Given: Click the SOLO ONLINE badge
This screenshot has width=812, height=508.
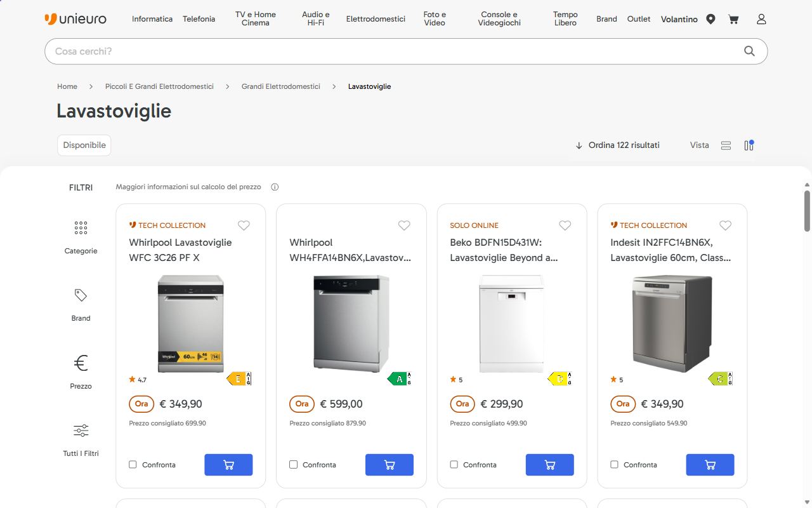Looking at the screenshot, I should click(x=474, y=225).
